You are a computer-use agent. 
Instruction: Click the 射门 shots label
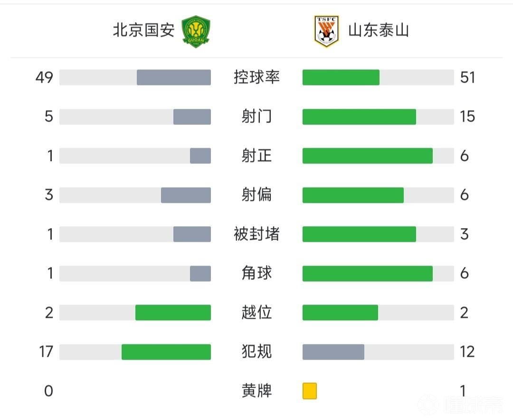point(256,116)
